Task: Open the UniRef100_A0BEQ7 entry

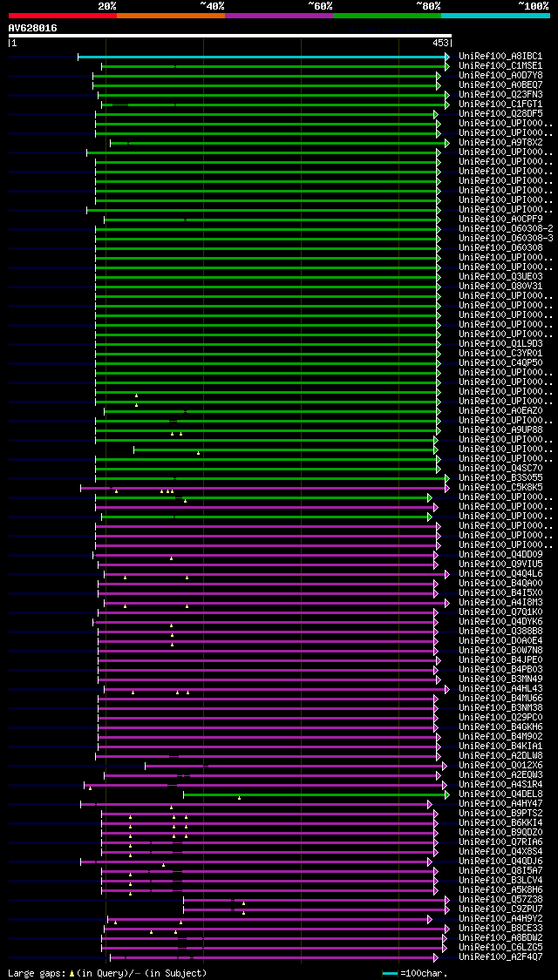Action: point(500,85)
